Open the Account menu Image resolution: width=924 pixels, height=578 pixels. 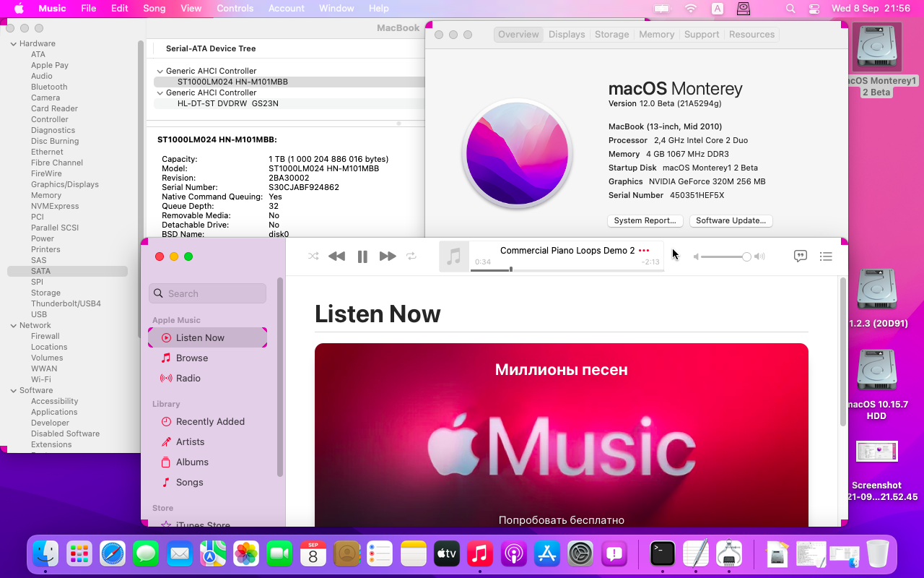pos(287,8)
